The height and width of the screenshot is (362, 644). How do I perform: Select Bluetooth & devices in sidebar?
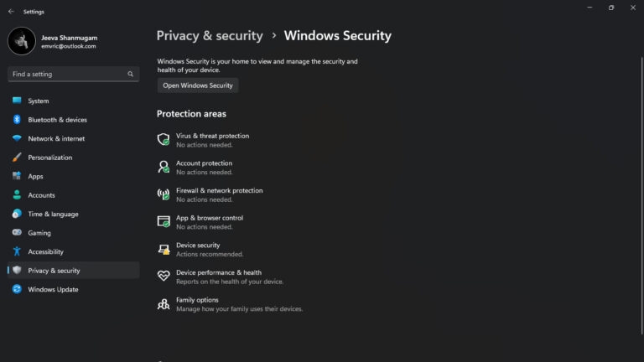coord(57,120)
